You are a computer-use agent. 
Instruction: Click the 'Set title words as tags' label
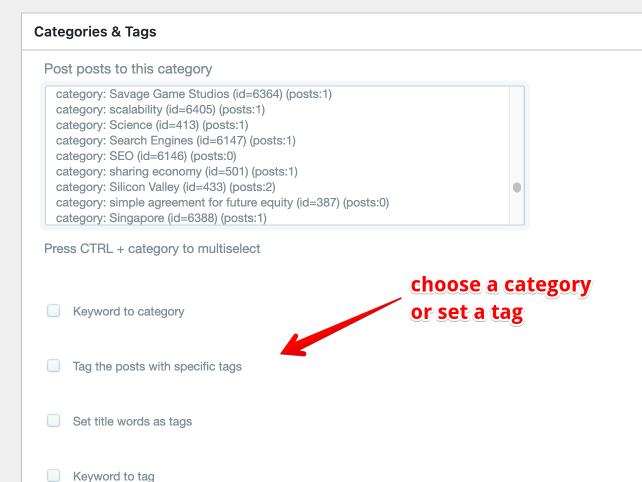tap(132, 421)
